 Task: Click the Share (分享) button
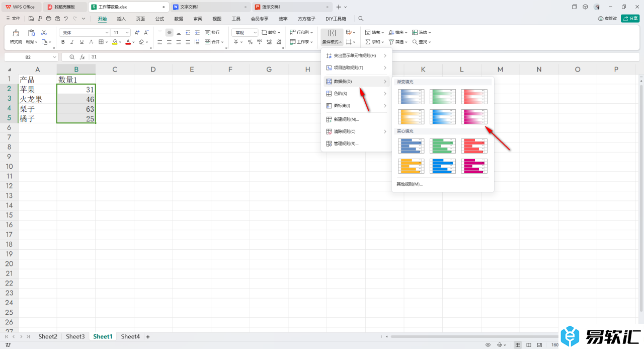coord(630,19)
